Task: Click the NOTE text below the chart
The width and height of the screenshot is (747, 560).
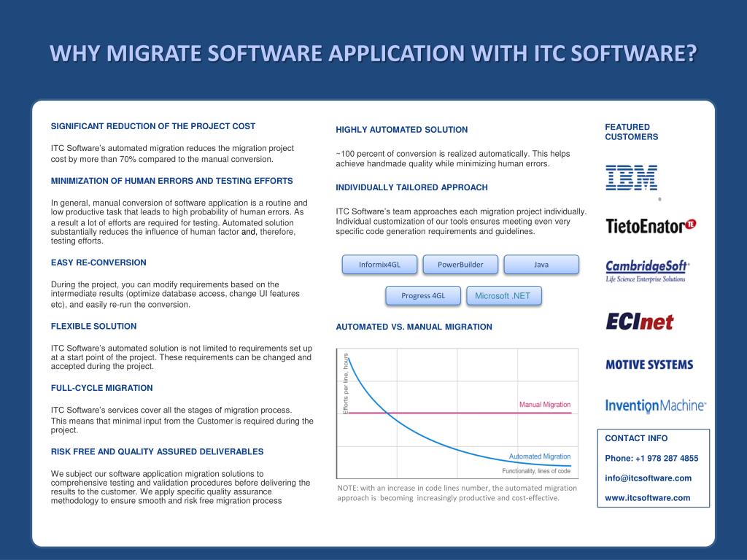Action: (x=457, y=493)
